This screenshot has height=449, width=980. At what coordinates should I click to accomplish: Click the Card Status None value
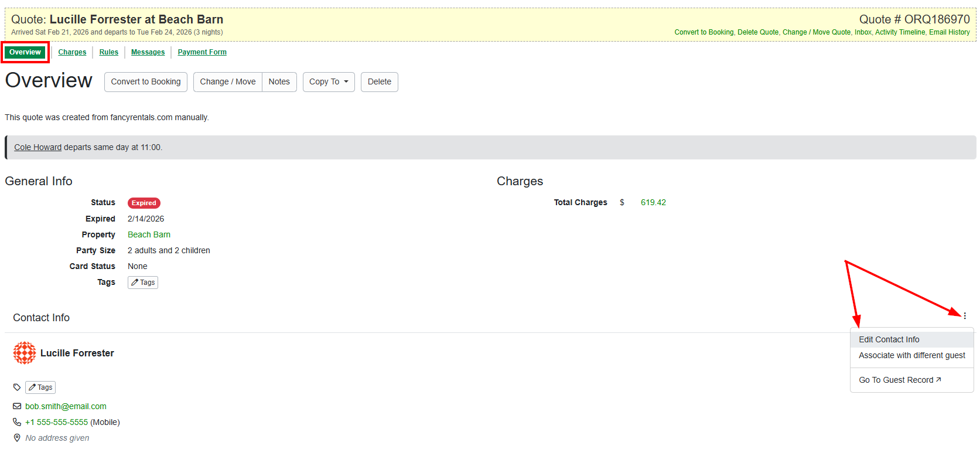click(x=138, y=266)
